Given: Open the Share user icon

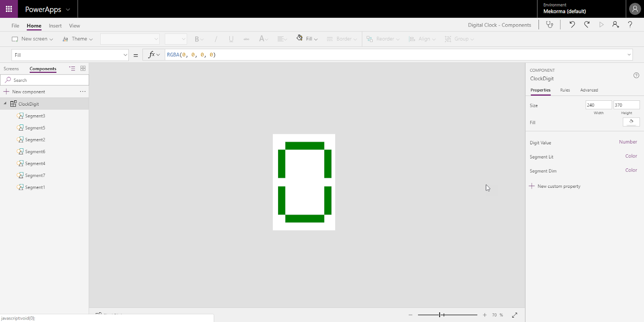Looking at the screenshot, I should tap(615, 25).
